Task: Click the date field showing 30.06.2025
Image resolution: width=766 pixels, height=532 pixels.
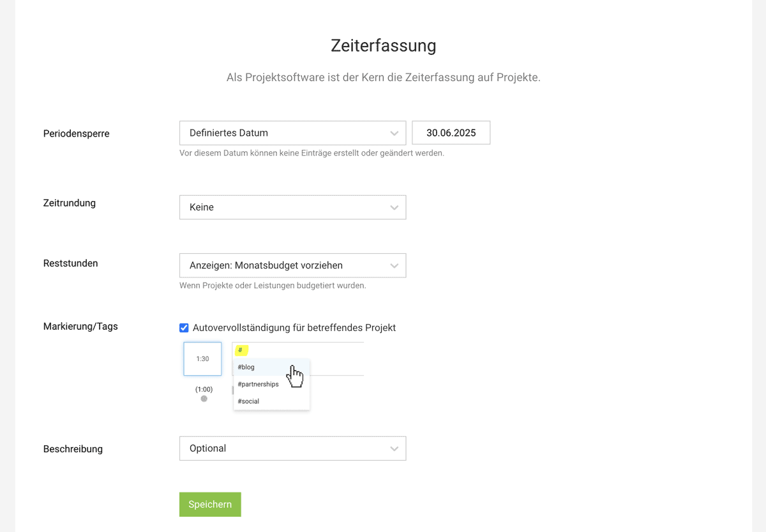Action: point(451,132)
